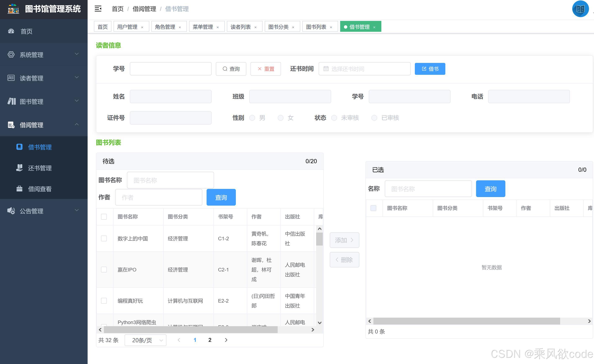Collapse the sidebar using the hamburger icon
The width and height of the screenshot is (594, 364).
coord(98,9)
